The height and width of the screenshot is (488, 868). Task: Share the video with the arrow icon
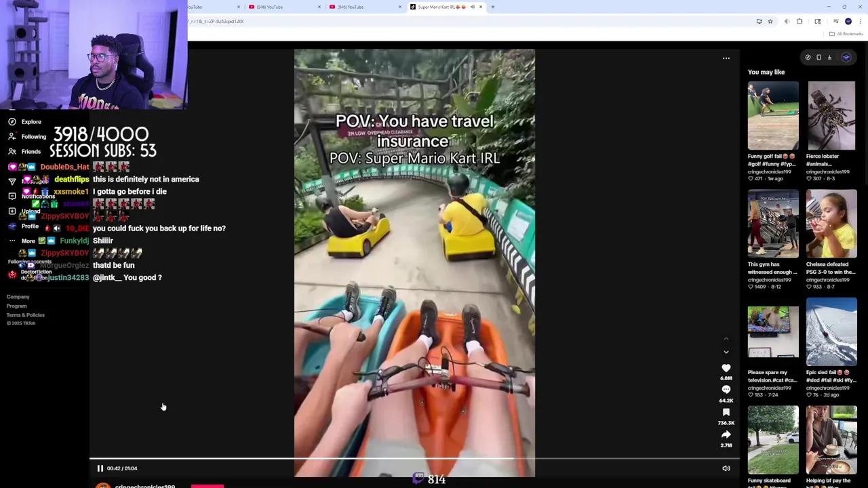726,434
